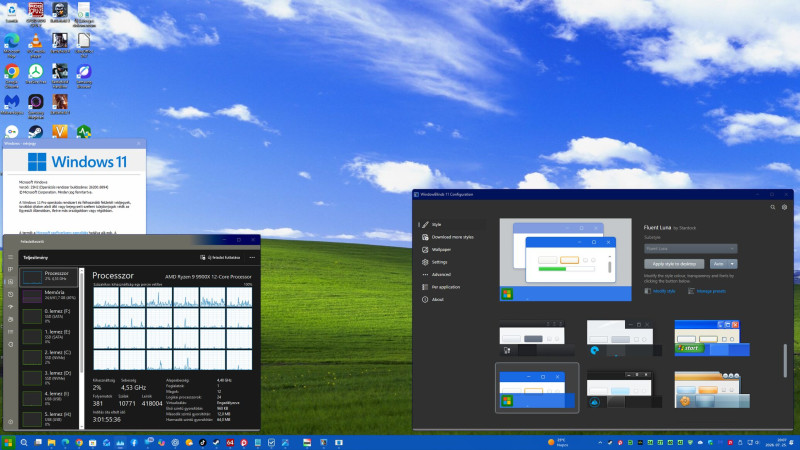Screen dimensions: 800x450
Task: Show hidden tray icons chevron on taskbar
Action: [600, 442]
